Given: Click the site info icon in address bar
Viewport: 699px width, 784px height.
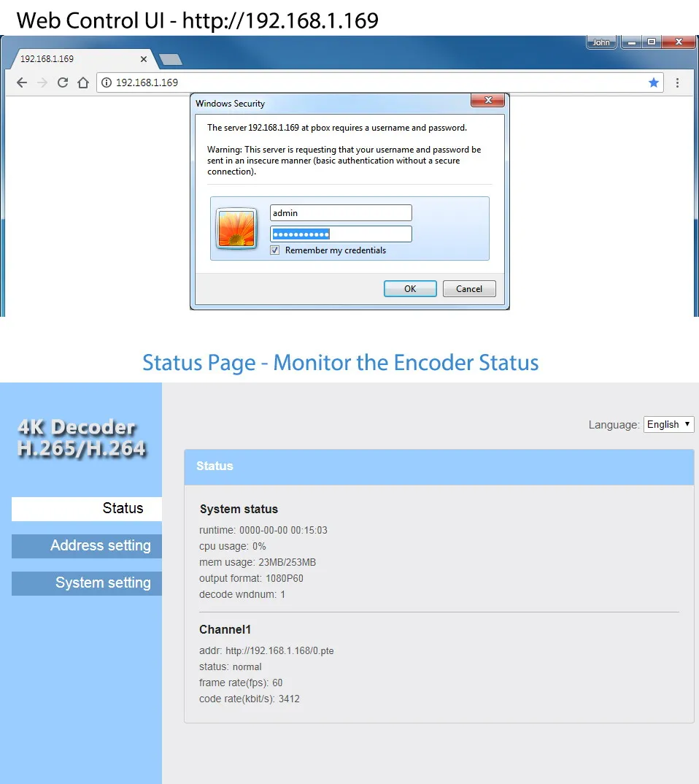Looking at the screenshot, I should tap(107, 82).
